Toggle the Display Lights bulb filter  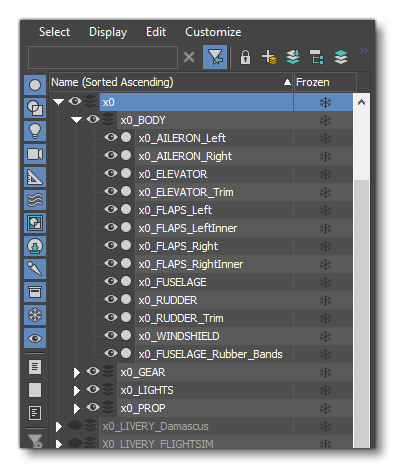tap(35, 131)
